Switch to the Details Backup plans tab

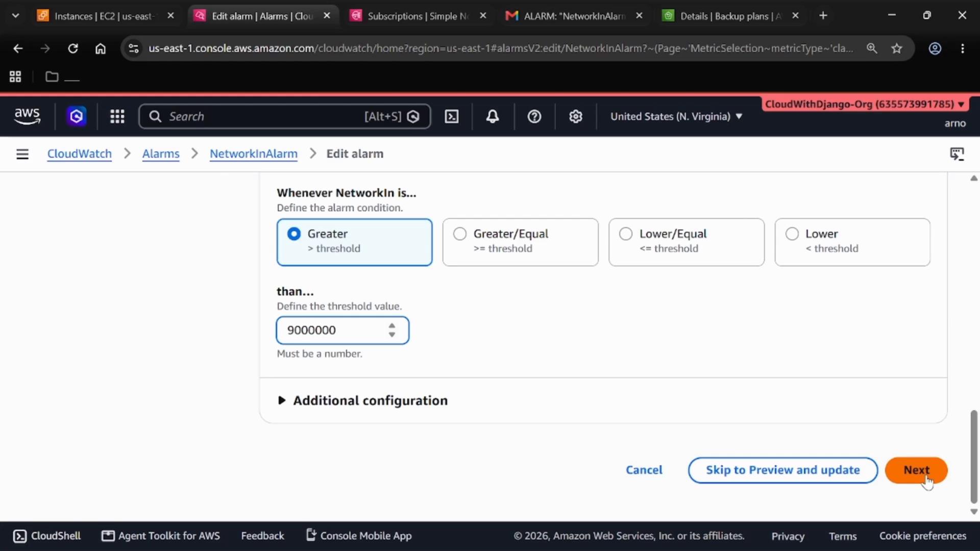(731, 16)
